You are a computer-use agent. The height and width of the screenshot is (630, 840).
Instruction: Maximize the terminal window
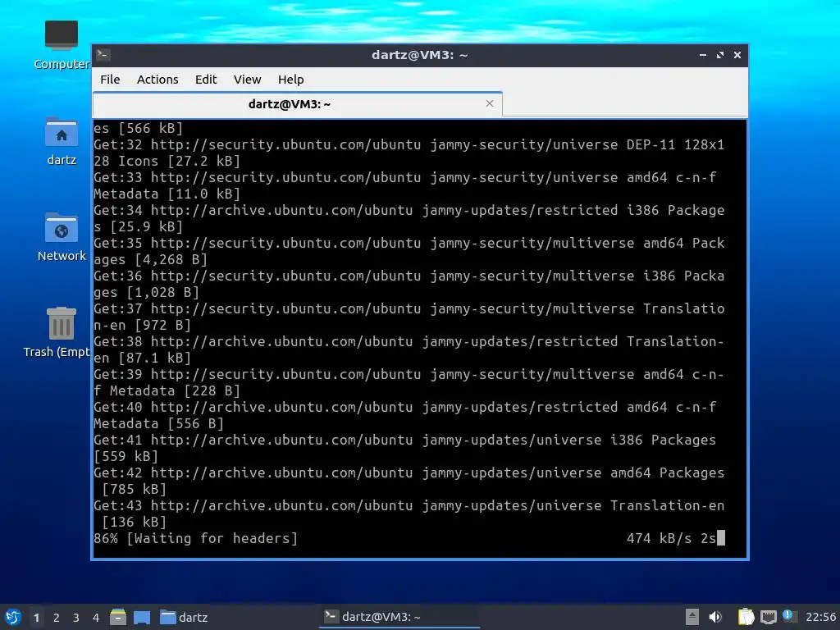pos(720,55)
